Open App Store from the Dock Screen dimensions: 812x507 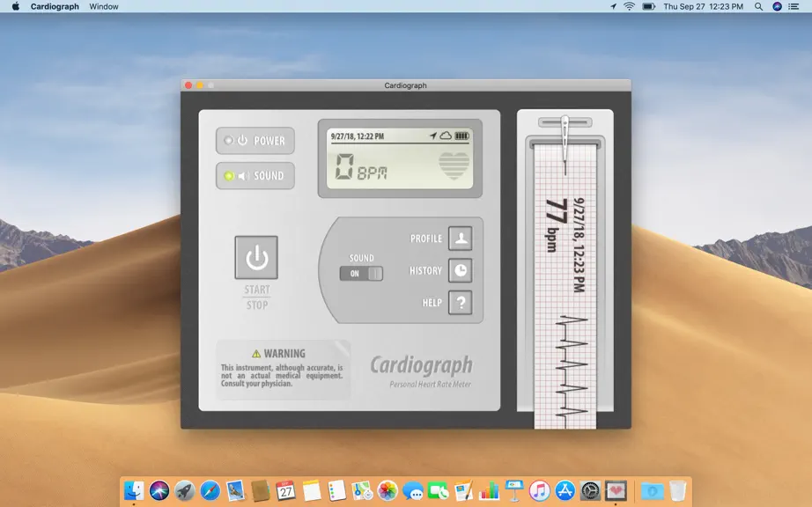[x=565, y=490]
